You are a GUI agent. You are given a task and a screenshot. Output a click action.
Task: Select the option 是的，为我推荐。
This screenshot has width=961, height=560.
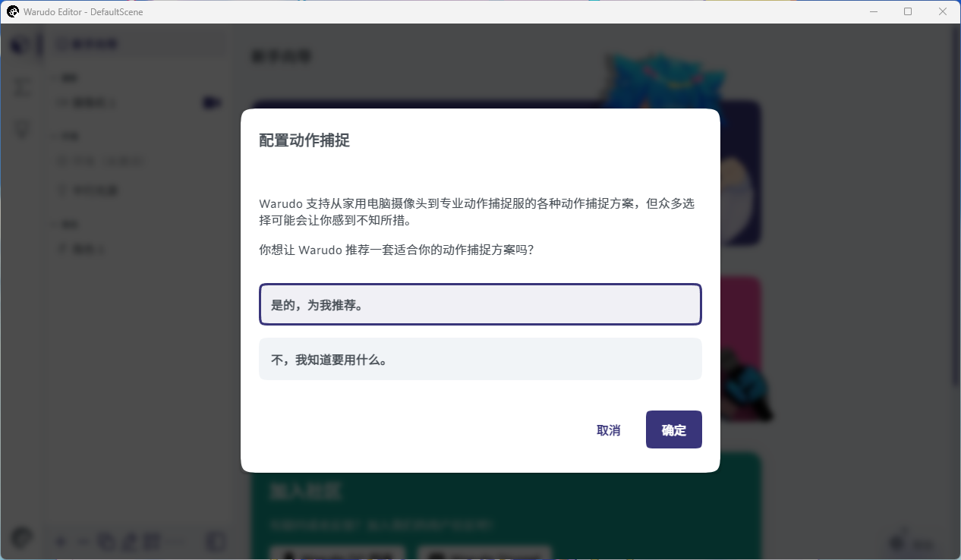point(480,304)
